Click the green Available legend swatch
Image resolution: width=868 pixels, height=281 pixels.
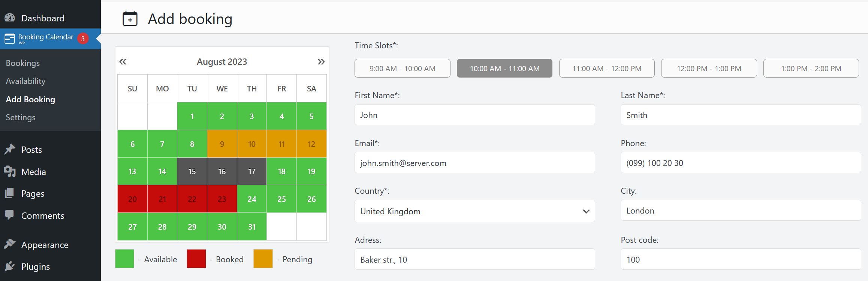tap(124, 259)
